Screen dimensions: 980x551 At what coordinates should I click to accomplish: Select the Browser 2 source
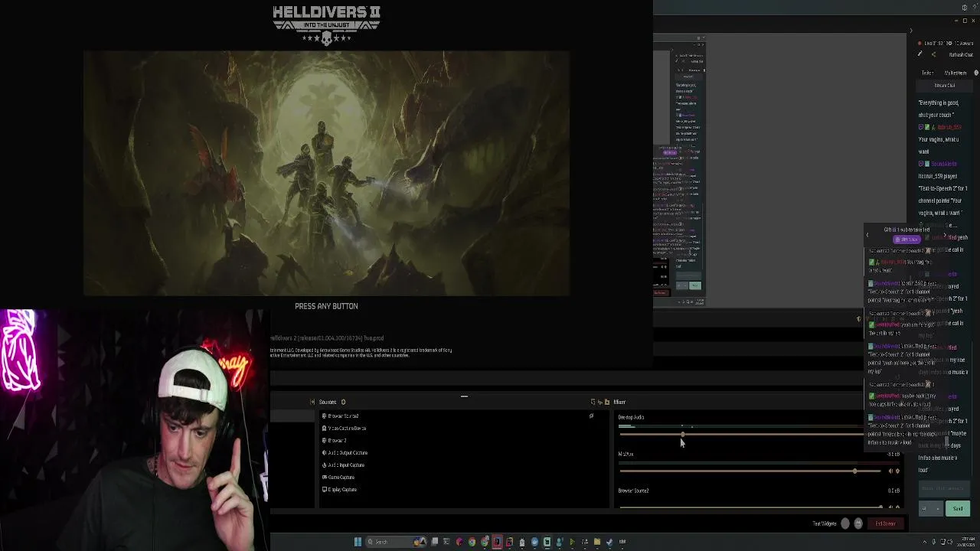click(x=464, y=441)
